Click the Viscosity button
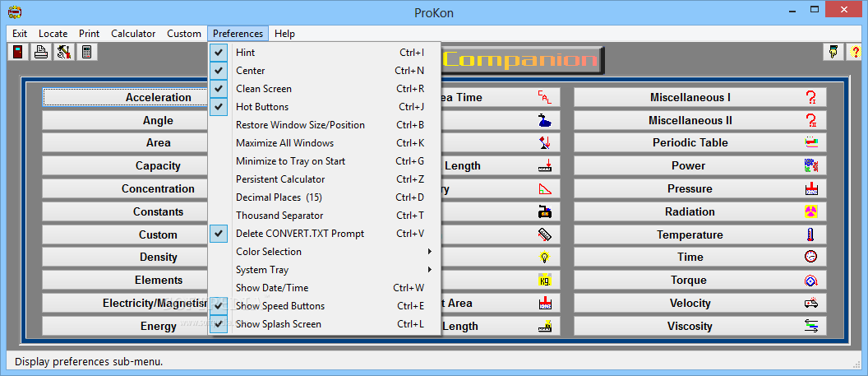 (699, 326)
